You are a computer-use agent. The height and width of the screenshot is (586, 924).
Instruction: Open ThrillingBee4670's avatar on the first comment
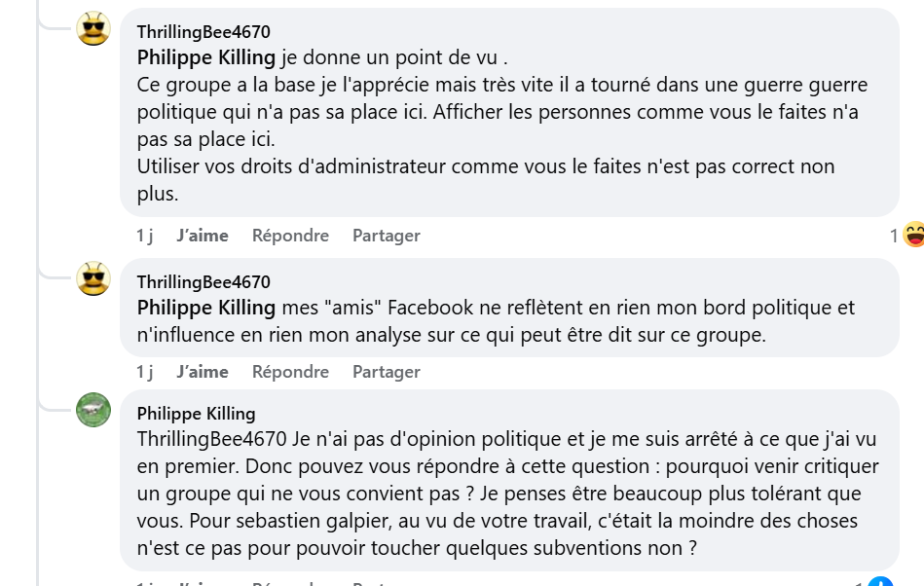[x=93, y=29]
